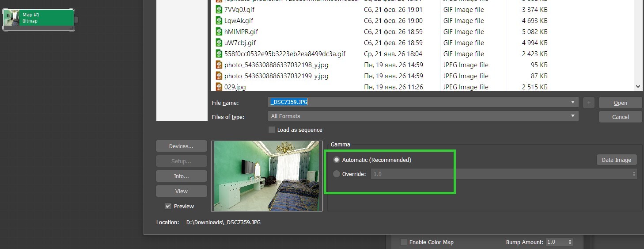Click the GIF icon beside uW7cbj.gif
Image resolution: width=644 pixels, height=249 pixels.
pyautogui.click(x=219, y=42)
